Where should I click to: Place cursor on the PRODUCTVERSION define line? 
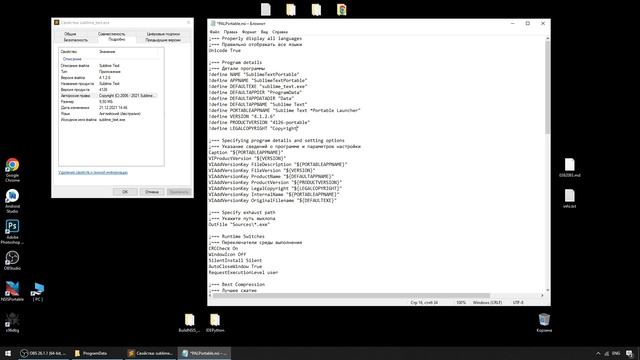click(x=259, y=122)
